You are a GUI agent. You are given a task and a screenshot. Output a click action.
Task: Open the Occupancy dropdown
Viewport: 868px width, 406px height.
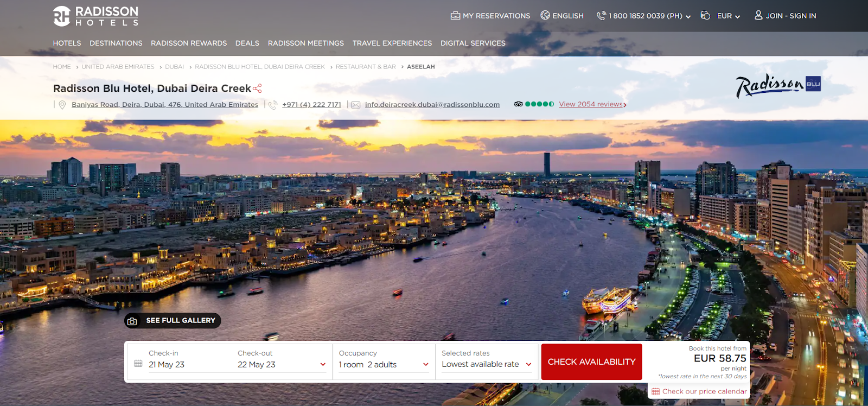384,364
